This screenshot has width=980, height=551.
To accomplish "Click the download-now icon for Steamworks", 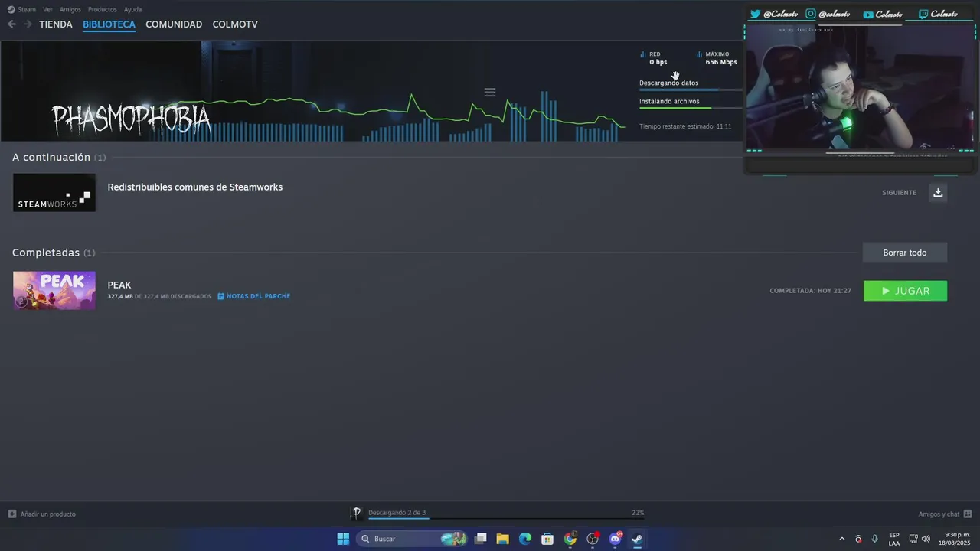I will [x=938, y=192].
